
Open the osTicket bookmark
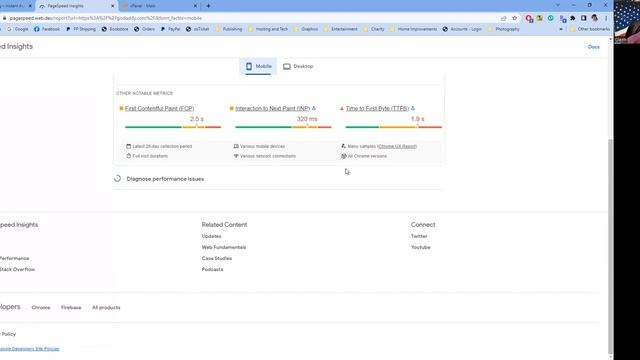coord(198,29)
